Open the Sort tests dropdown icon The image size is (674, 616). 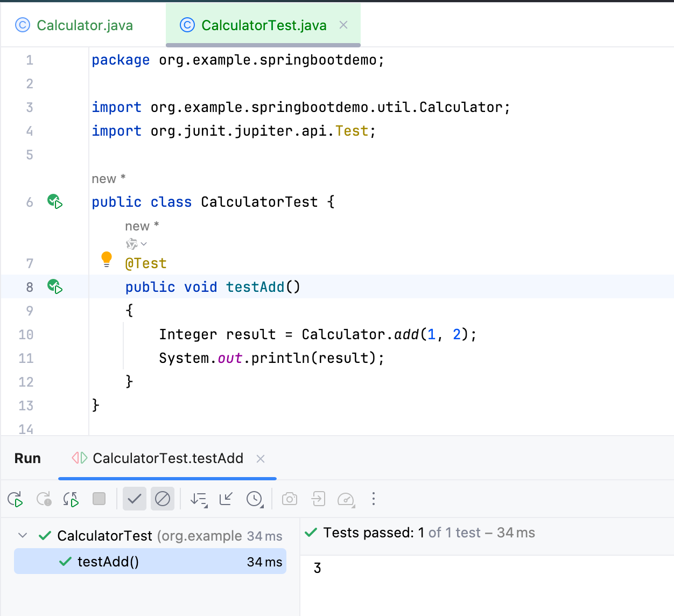pyautogui.click(x=199, y=499)
